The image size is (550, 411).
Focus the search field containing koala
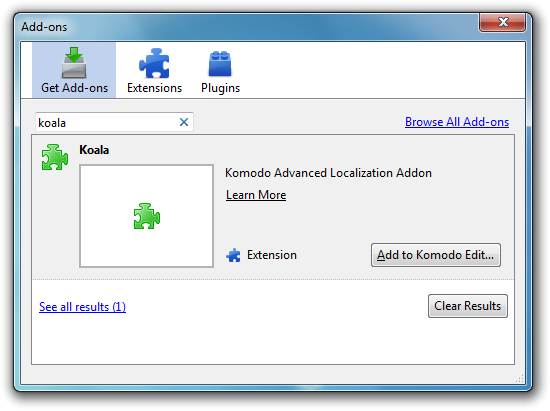click(114, 122)
